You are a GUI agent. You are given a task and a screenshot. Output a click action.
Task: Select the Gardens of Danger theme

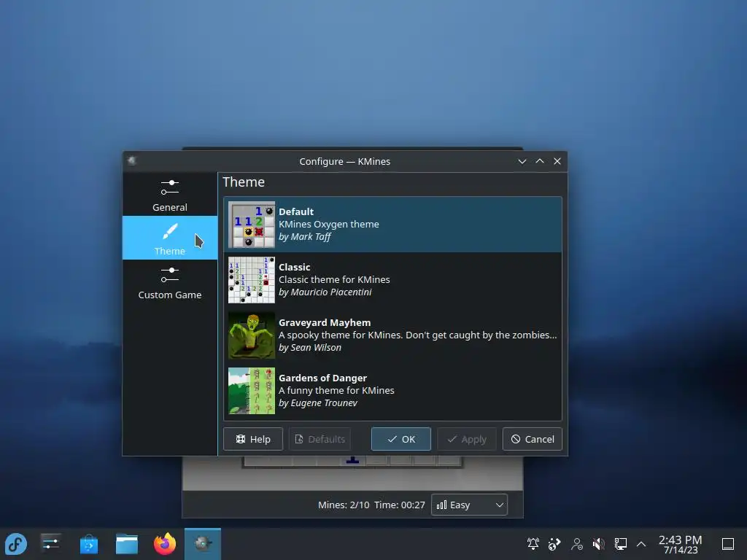pos(392,391)
